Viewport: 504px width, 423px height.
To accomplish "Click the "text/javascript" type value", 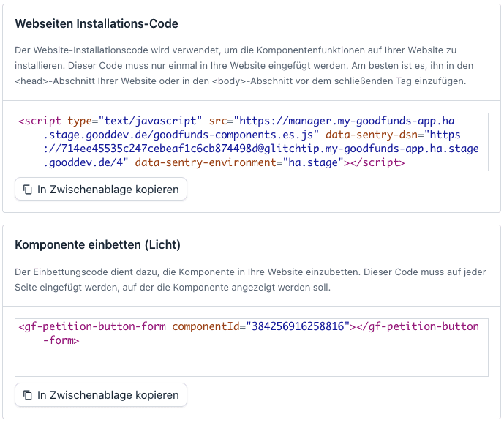I will [x=151, y=121].
